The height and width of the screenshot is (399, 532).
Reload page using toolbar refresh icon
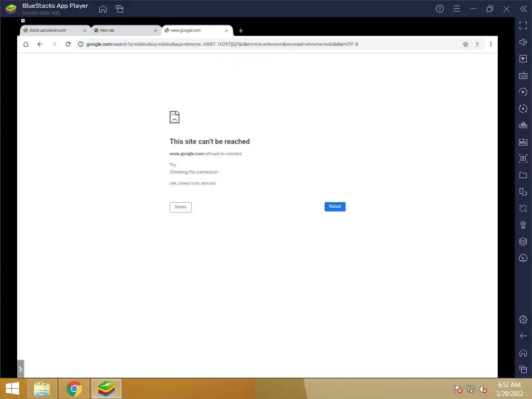click(x=68, y=44)
